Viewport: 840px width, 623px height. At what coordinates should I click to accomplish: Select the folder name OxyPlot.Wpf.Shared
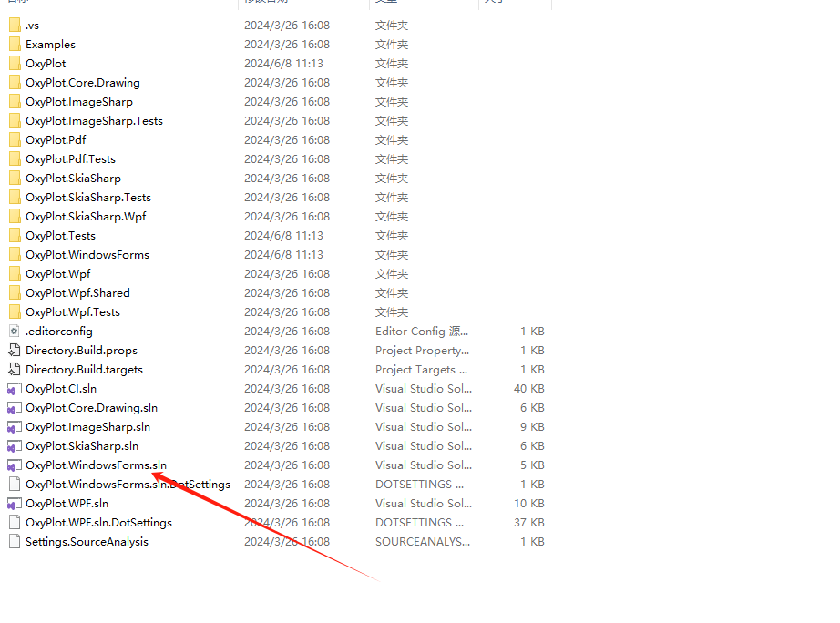[x=77, y=293]
